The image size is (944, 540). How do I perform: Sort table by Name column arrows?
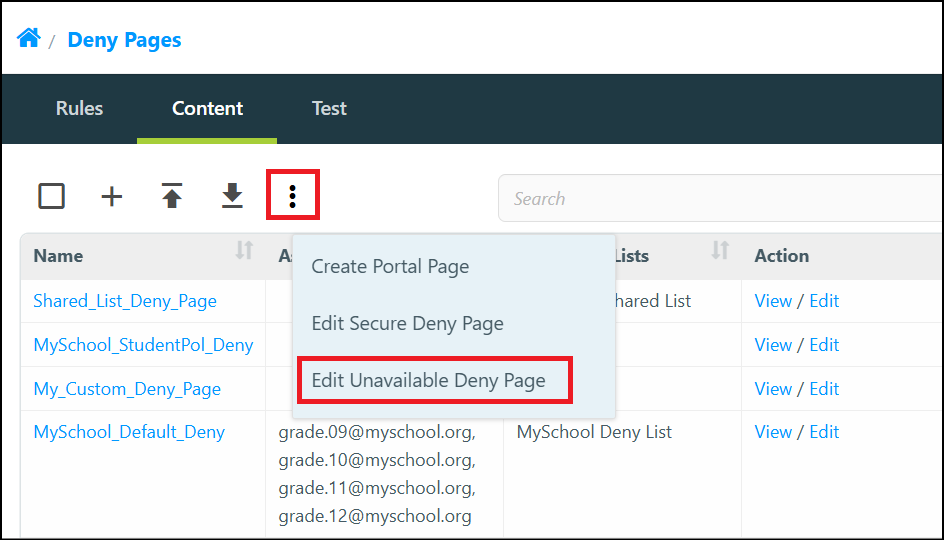[x=244, y=250]
